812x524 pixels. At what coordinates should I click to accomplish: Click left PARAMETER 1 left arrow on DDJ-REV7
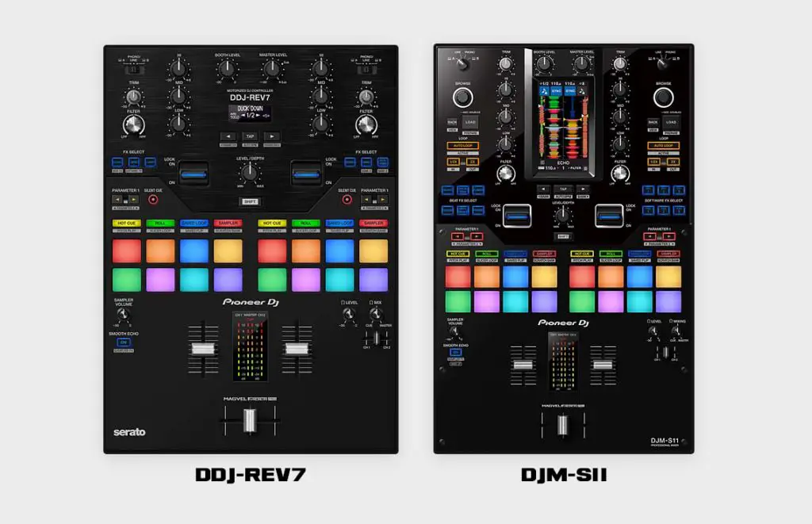117,199
